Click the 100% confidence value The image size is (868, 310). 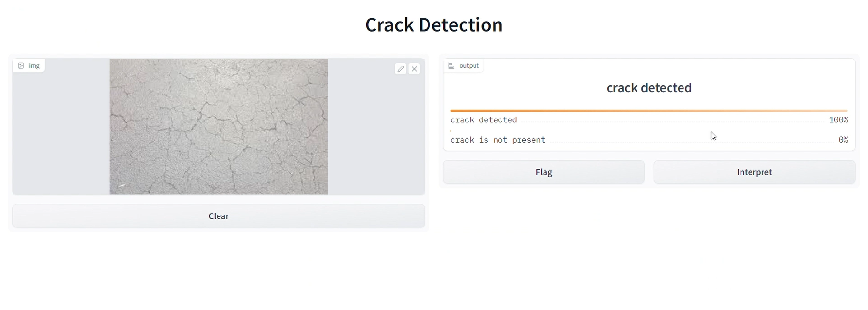[x=838, y=119]
